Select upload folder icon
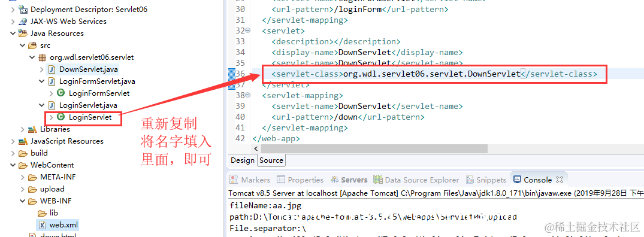The image size is (644, 237). [x=32, y=189]
